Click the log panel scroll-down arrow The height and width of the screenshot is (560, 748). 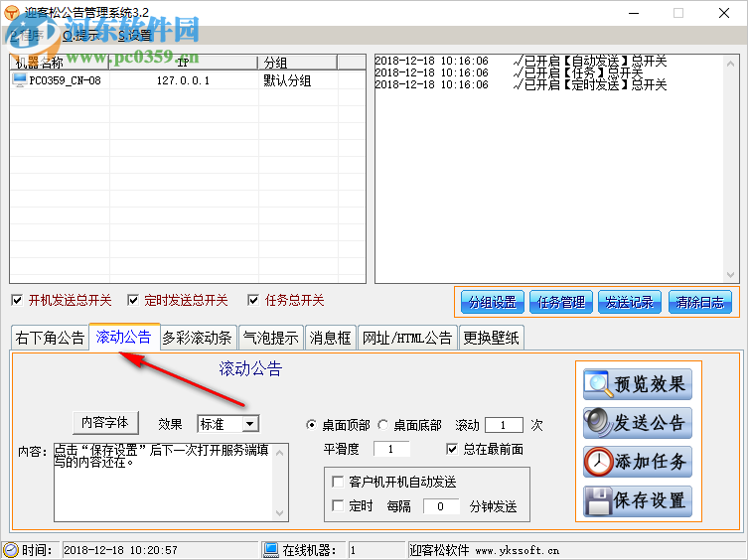point(730,275)
